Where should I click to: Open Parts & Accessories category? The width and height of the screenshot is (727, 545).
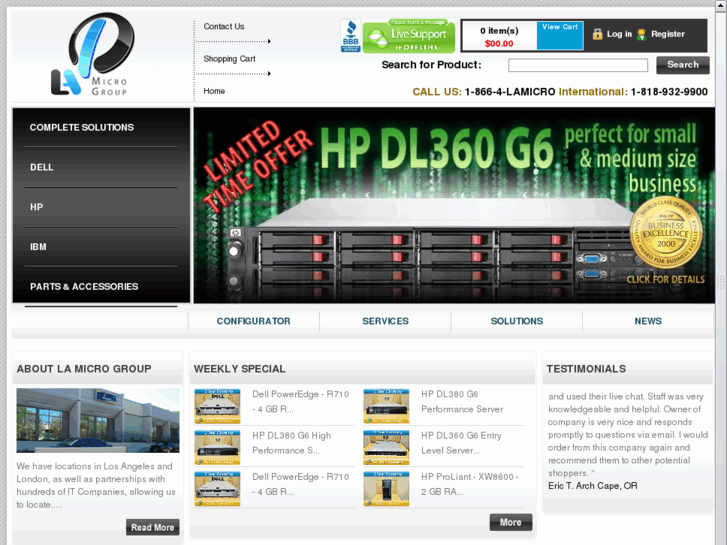84,287
